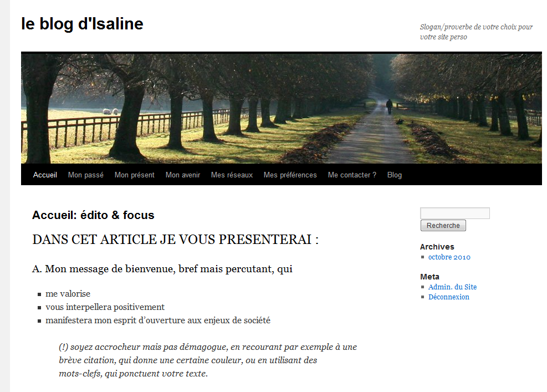Open the Mon présent menu item
Screen dimensions: 547x392
coord(135,175)
